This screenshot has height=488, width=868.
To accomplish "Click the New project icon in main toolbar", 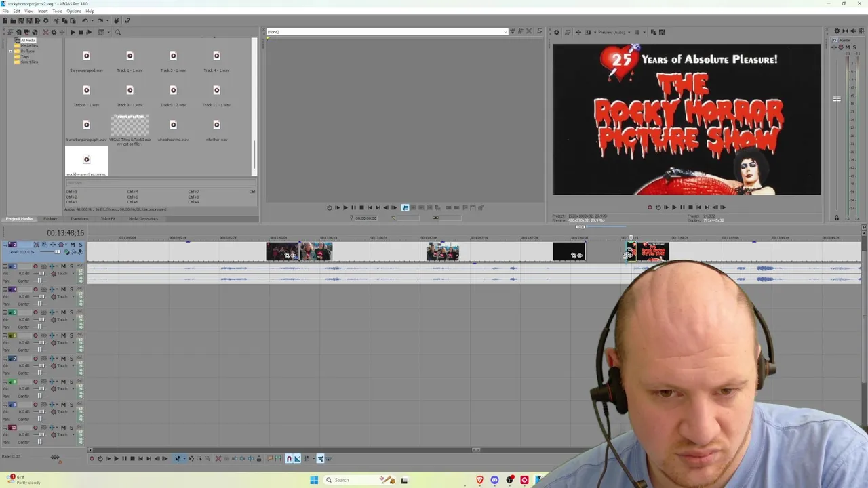I will 5,21.
